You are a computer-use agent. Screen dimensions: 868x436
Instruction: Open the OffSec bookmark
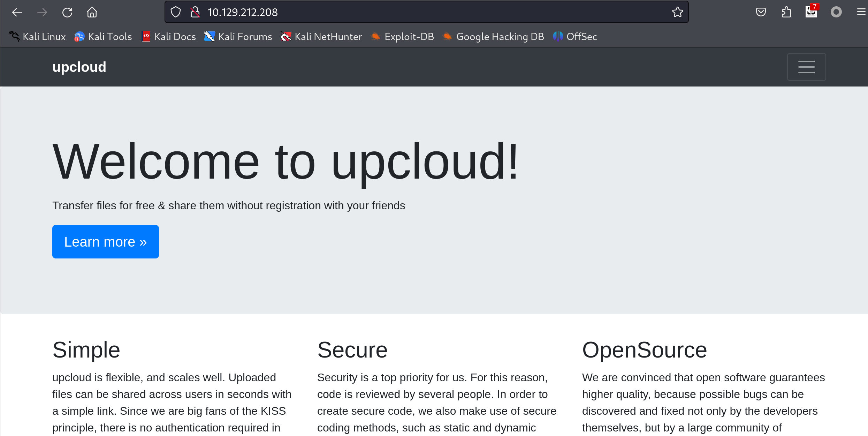(575, 37)
